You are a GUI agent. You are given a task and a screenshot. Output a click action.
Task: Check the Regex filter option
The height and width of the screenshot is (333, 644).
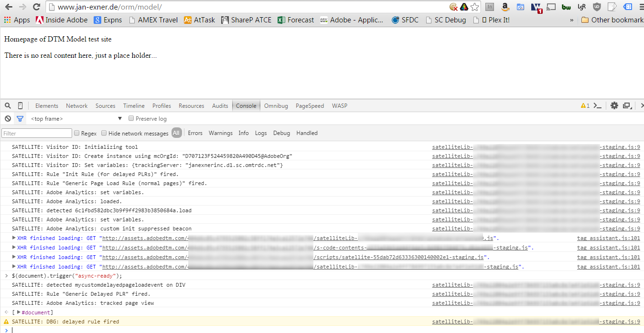(x=76, y=133)
